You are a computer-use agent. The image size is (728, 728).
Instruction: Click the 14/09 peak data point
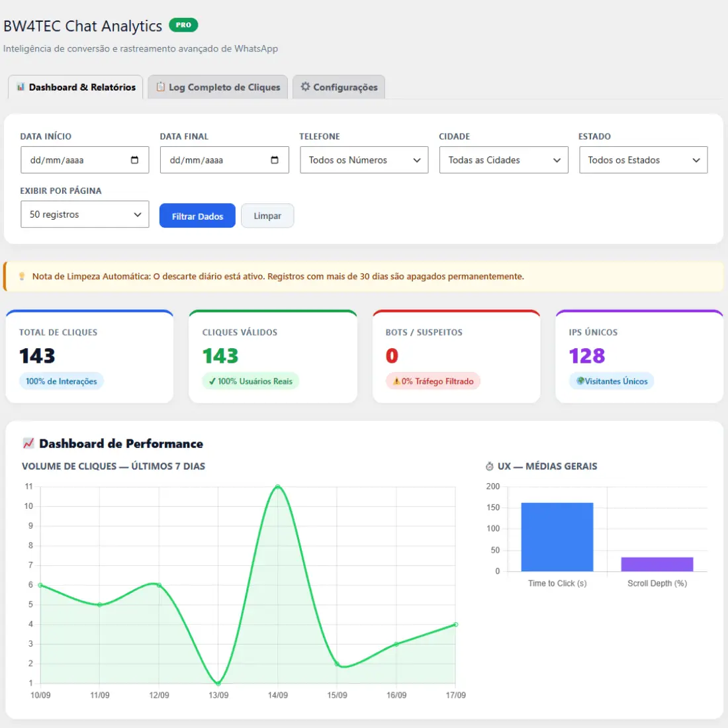point(278,486)
